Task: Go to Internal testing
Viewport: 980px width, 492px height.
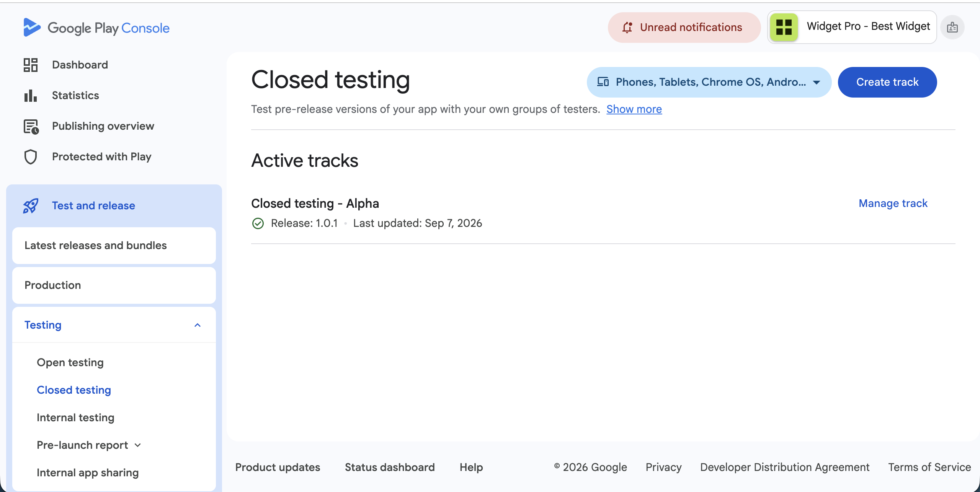Action: point(75,418)
